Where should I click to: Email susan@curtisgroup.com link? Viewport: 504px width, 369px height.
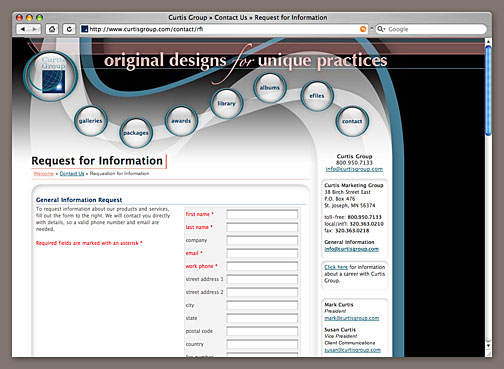click(x=352, y=350)
